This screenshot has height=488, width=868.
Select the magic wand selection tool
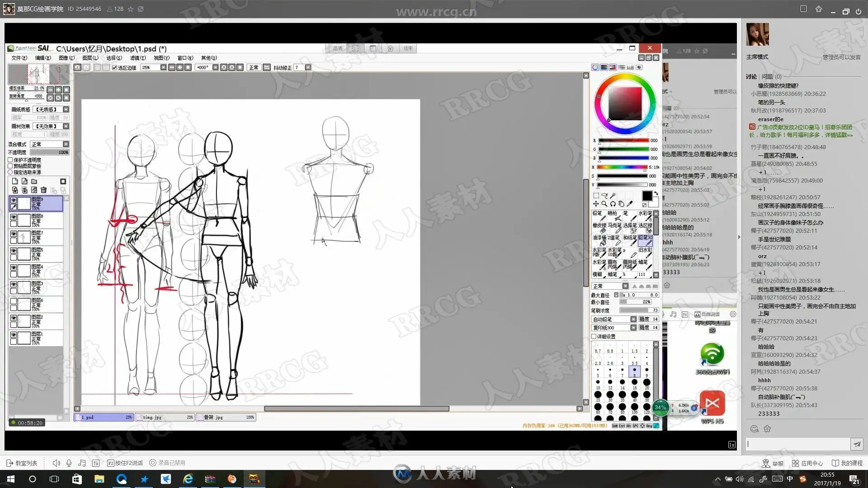click(x=613, y=196)
